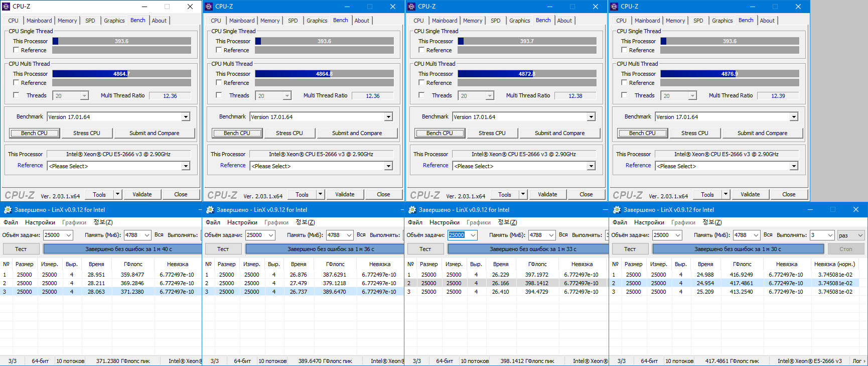Click app icon of CPU-Z window scoring 4872.8
This screenshot has height=366, width=868.
[x=411, y=7]
